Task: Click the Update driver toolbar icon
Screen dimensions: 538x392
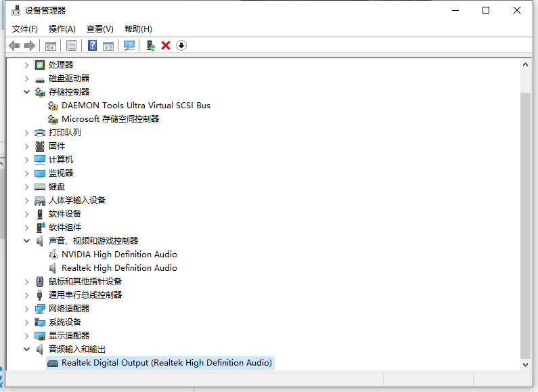Action: [x=151, y=45]
